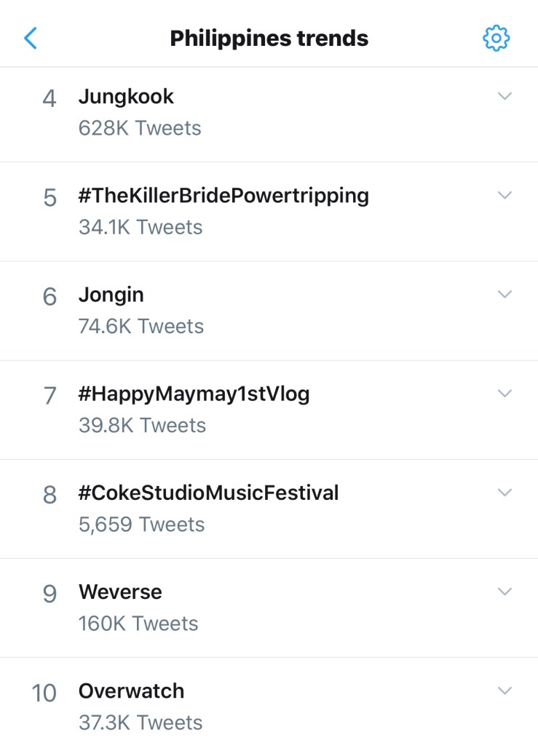Click the 628K Tweets count

[140, 128]
